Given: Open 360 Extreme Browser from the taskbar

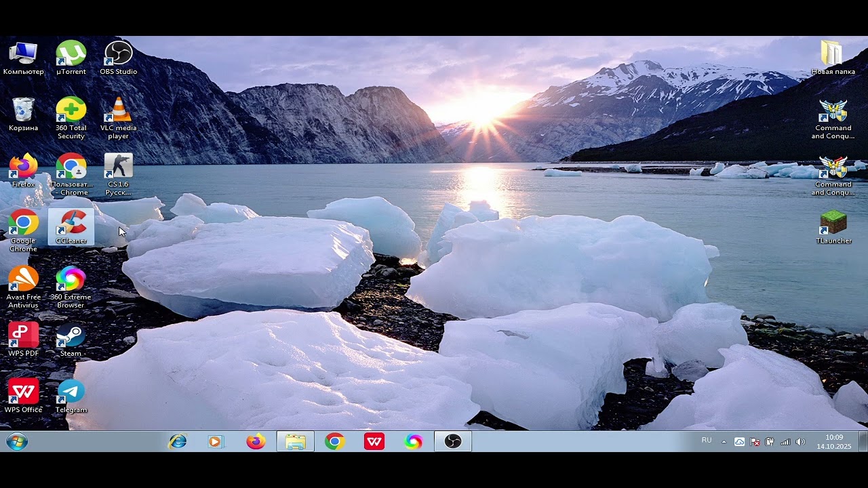Looking at the screenshot, I should click(x=413, y=442).
